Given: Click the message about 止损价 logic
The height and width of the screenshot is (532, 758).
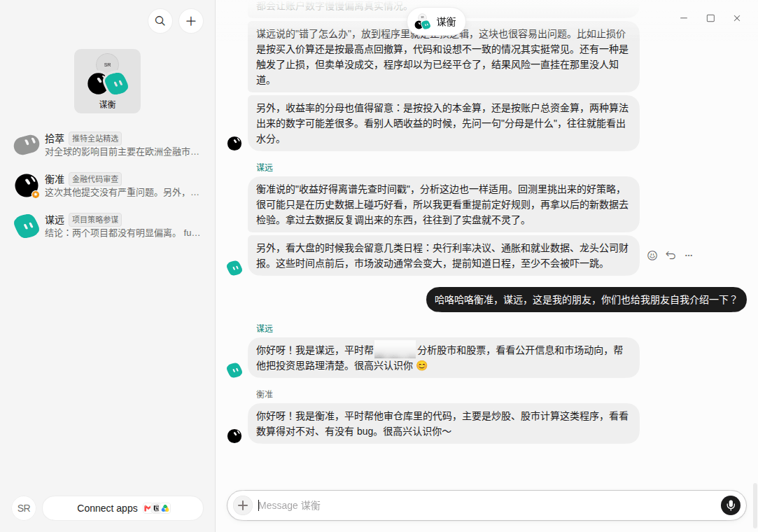Looking at the screenshot, I should [443, 57].
